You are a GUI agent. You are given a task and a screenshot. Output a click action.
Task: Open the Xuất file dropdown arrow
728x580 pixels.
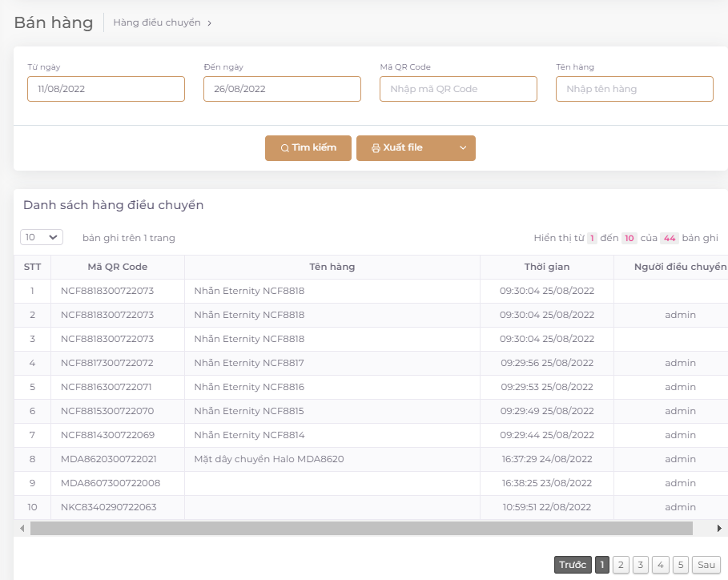click(x=463, y=148)
